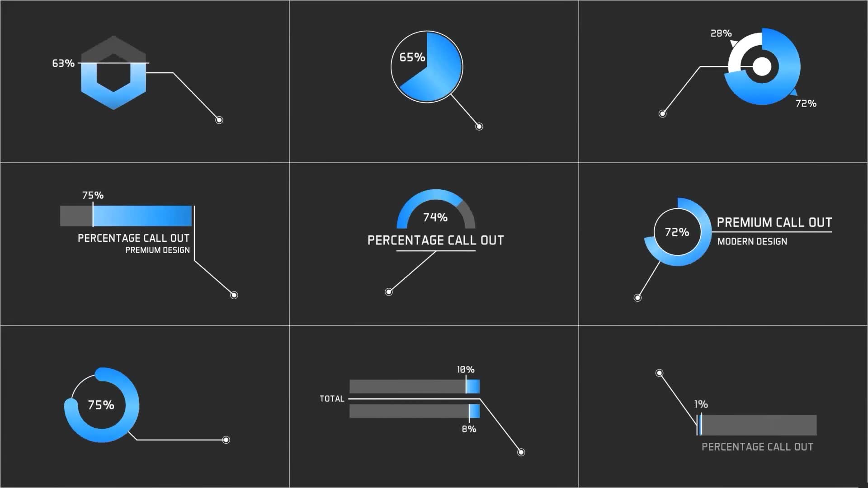
Task: Click the PREMIUM DESIGN subtitle under 75% bar
Action: (x=157, y=250)
